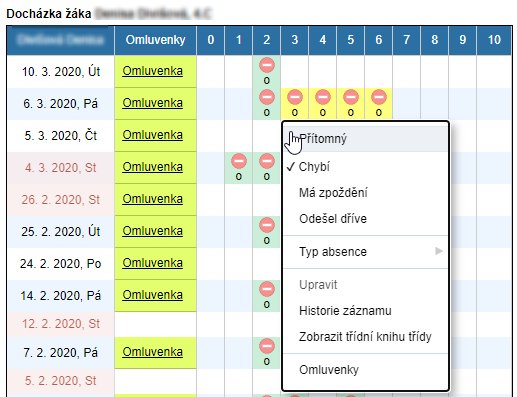Click date cell 25. 2. 2020, Út
Viewport: 517px width, 397px height.
point(61,232)
